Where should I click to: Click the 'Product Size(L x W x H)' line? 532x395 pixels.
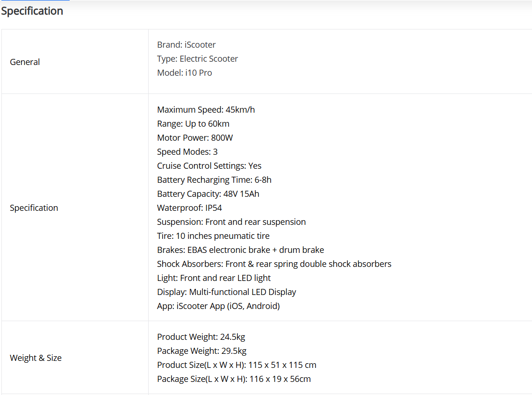[237, 365]
